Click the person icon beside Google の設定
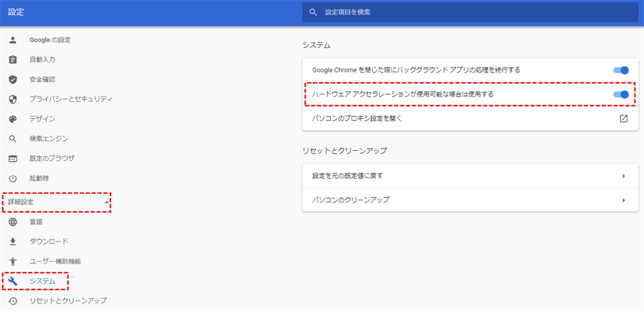The height and width of the screenshot is (311, 644). [x=13, y=40]
